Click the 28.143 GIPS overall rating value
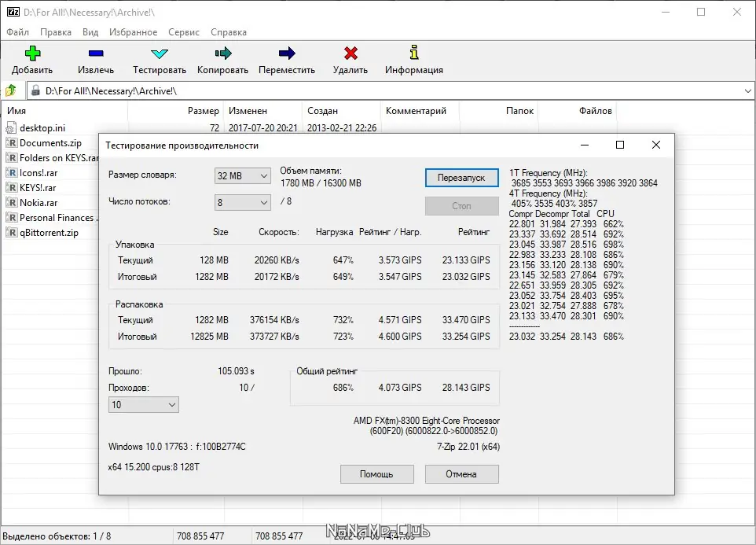 [466, 387]
